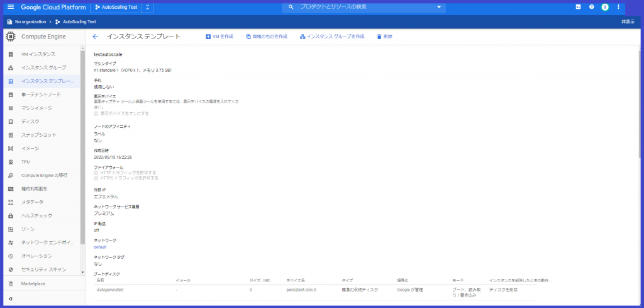The image size is (644, 308).
Task: Select ディスクを削除 cell
Action: pos(504,290)
